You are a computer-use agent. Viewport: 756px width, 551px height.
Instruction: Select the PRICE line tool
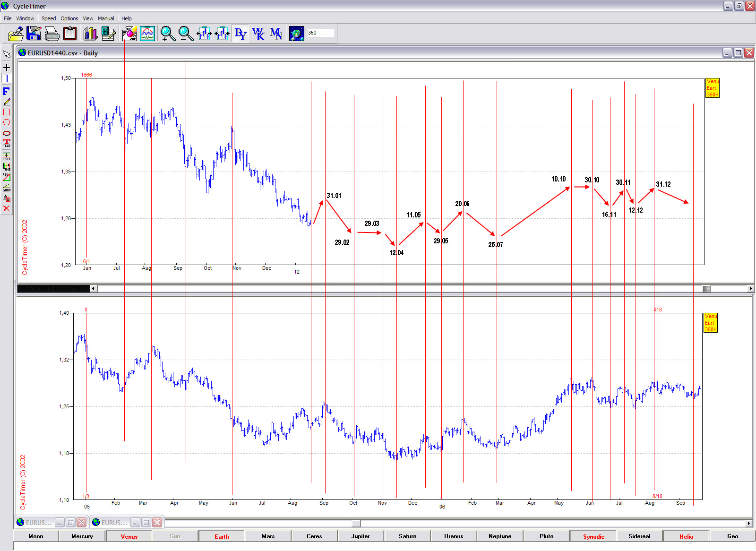point(7,156)
